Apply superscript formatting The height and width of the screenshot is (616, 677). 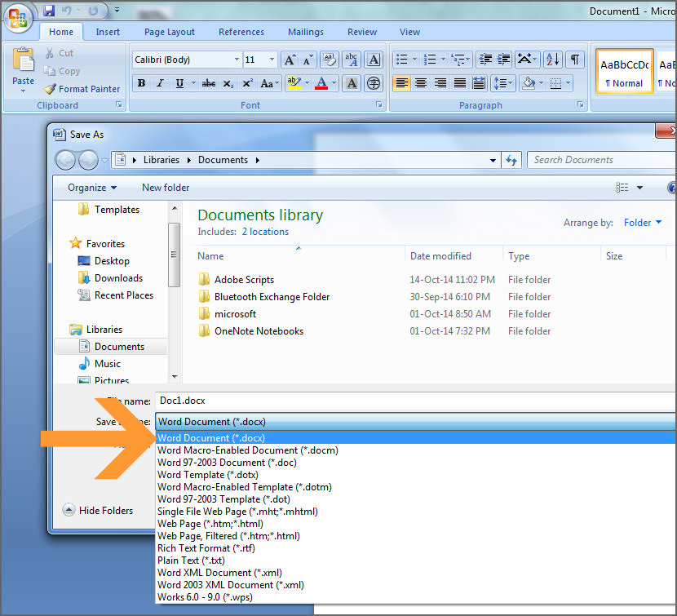[247, 83]
